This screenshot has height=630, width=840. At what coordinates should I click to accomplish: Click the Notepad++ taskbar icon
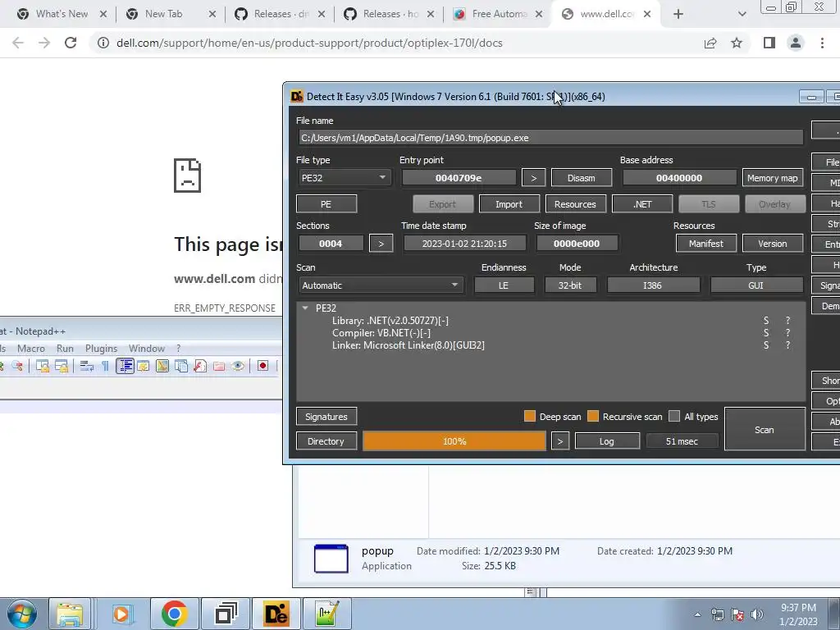pyautogui.click(x=327, y=614)
